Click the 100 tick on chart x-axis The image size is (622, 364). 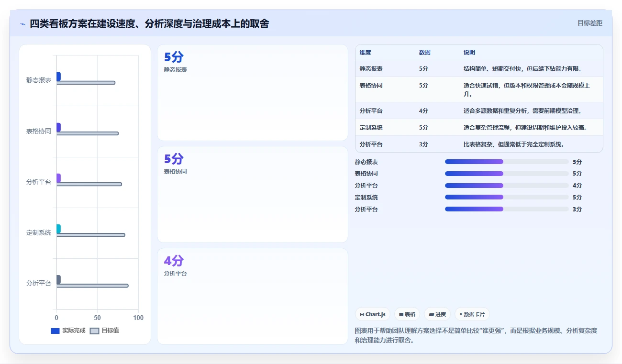click(x=138, y=318)
